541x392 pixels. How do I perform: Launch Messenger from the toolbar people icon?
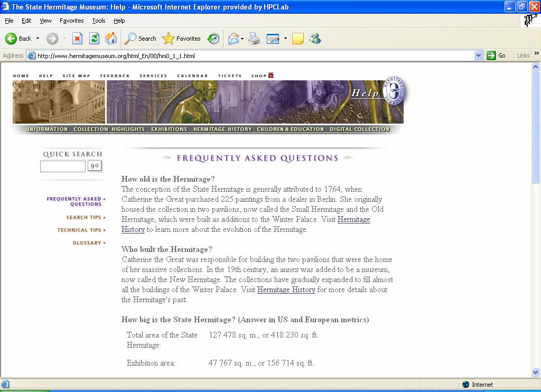(315, 39)
